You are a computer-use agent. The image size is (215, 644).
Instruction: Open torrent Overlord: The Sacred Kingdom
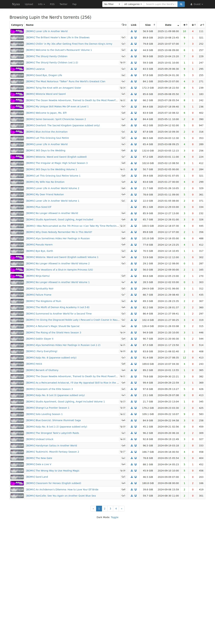tap(63, 126)
